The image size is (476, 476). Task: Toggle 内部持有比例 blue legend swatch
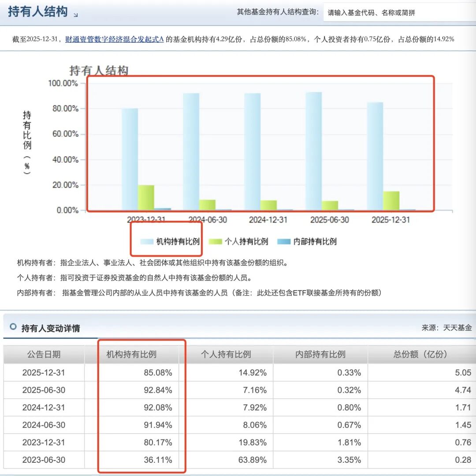[x=284, y=242]
